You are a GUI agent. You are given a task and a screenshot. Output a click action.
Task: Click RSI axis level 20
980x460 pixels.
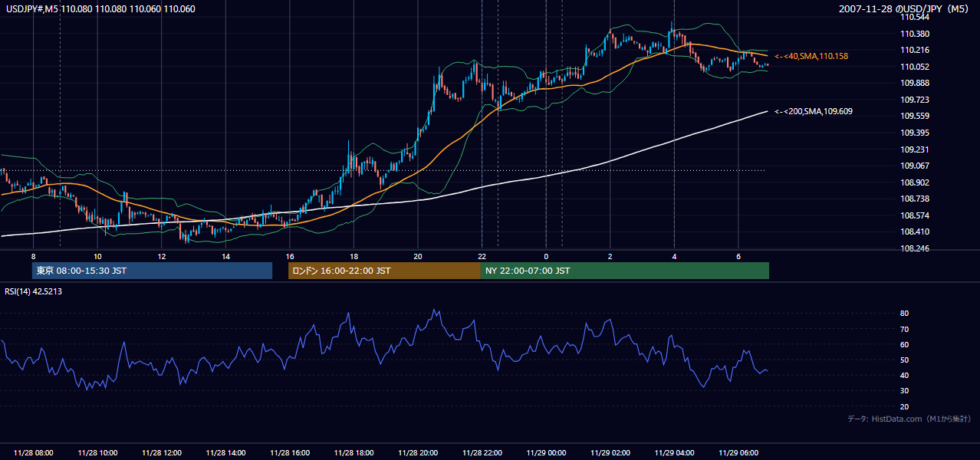pyautogui.click(x=905, y=407)
